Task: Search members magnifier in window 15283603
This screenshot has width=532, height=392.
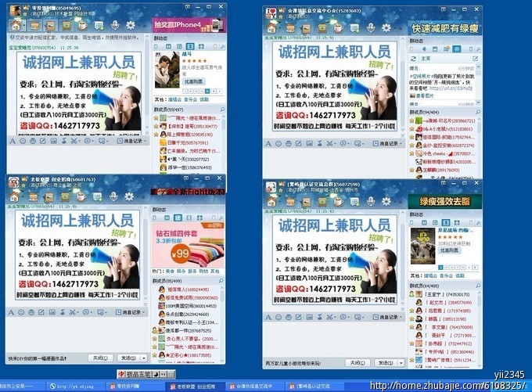Action: coord(478,112)
